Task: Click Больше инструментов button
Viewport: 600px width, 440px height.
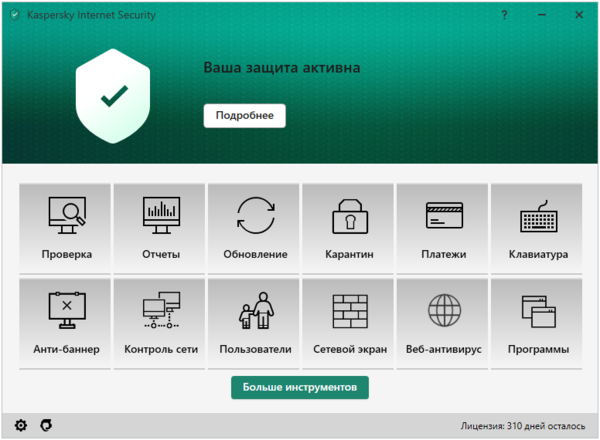Action: tap(300, 387)
